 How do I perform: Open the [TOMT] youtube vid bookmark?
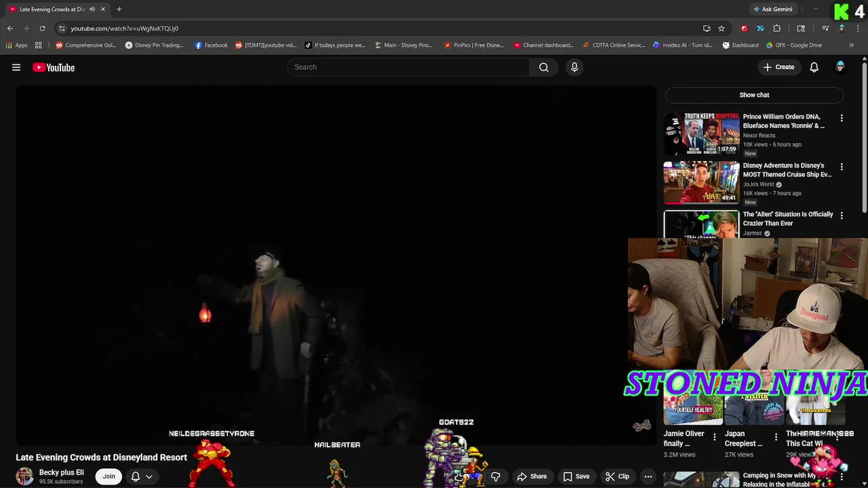pos(266,45)
